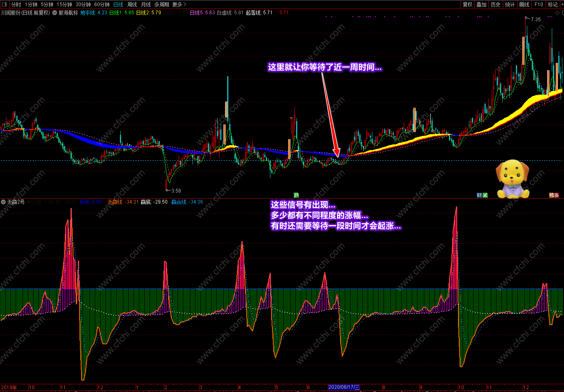Click the plus icon at toolbar right edge
The image size is (564, 392).
click(x=562, y=4)
